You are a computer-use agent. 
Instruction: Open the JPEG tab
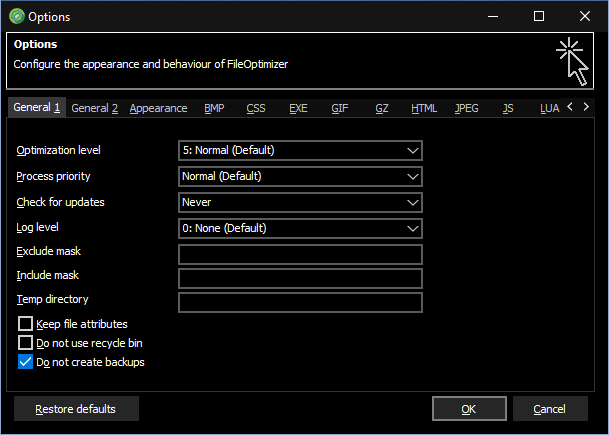pos(466,108)
